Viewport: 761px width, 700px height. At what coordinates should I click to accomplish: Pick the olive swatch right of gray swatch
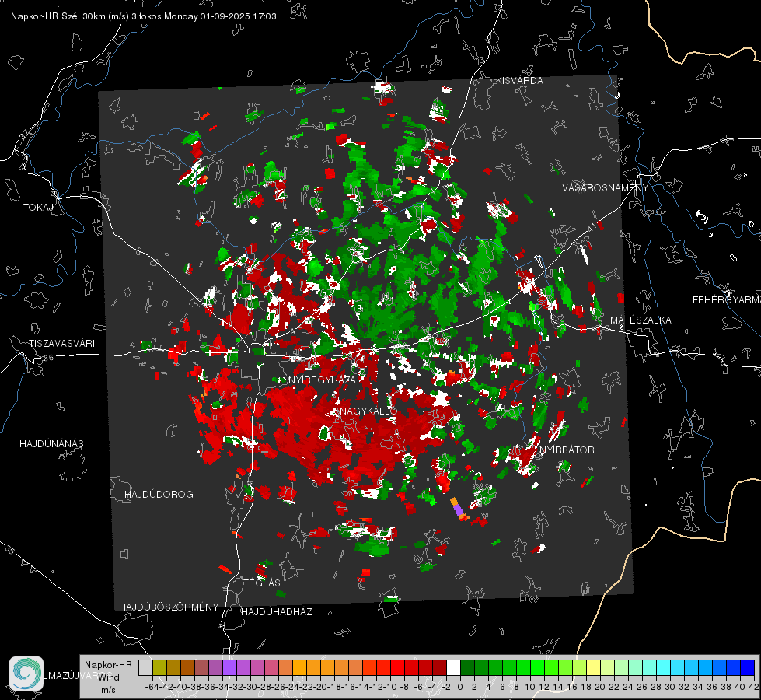pyautogui.click(x=159, y=667)
